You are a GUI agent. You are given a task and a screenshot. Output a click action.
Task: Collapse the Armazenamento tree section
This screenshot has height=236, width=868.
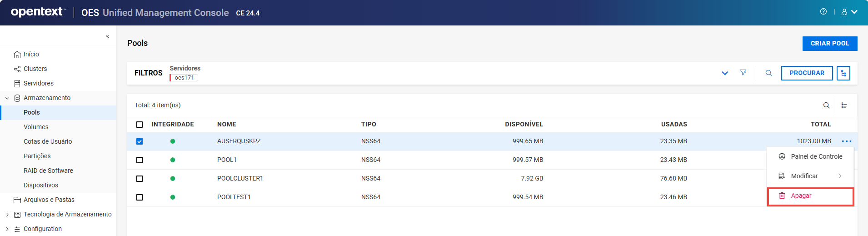(x=7, y=98)
